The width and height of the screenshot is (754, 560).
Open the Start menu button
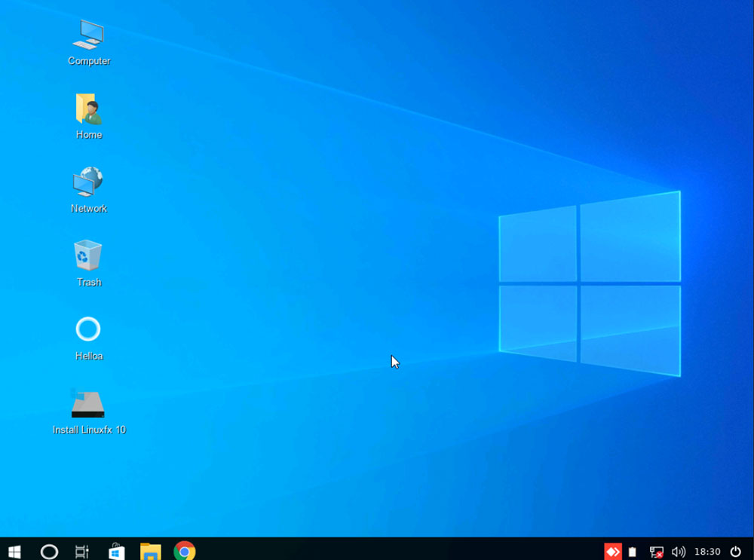14,552
